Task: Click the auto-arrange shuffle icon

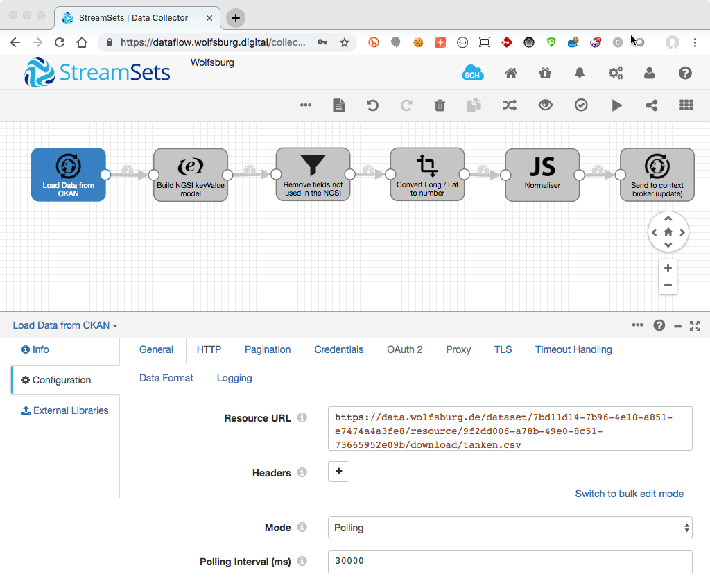Action: pyautogui.click(x=510, y=105)
